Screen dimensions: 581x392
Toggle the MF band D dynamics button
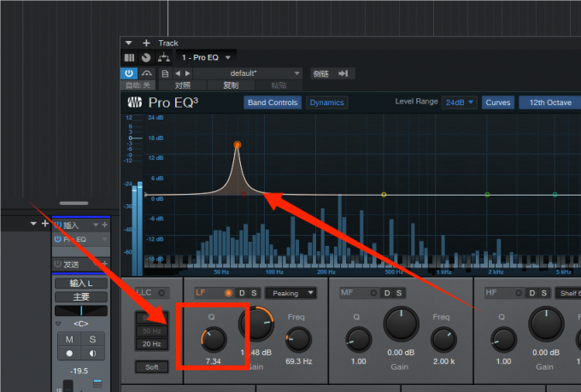coord(387,293)
